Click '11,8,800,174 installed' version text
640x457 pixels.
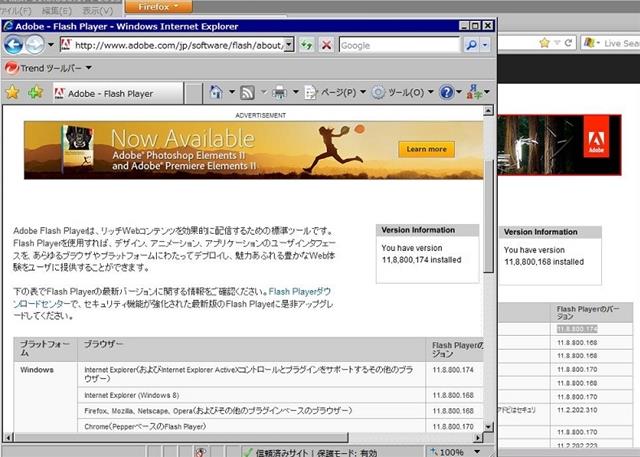[x=421, y=260]
